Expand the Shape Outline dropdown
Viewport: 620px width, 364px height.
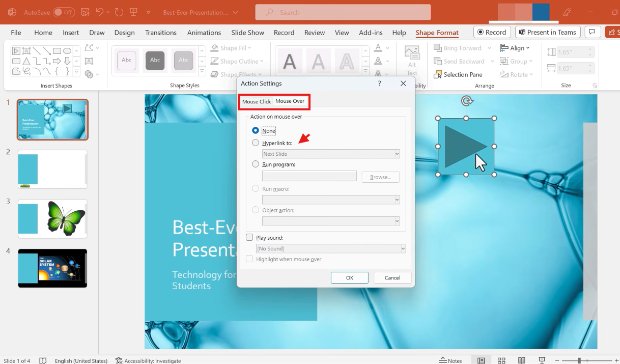pyautogui.click(x=262, y=61)
